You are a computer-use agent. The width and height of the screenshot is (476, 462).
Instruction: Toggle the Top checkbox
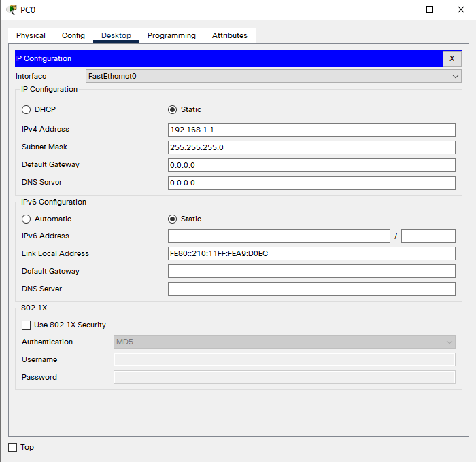[12, 447]
